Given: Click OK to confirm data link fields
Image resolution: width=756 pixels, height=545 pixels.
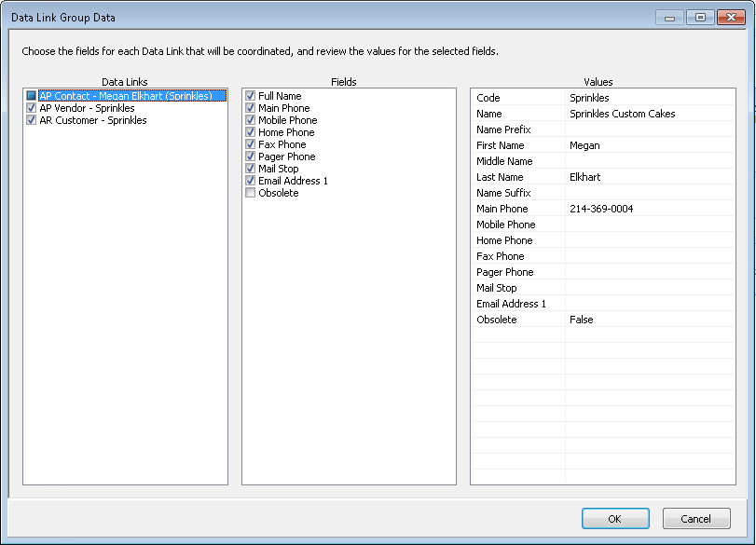Looking at the screenshot, I should pyautogui.click(x=615, y=519).
